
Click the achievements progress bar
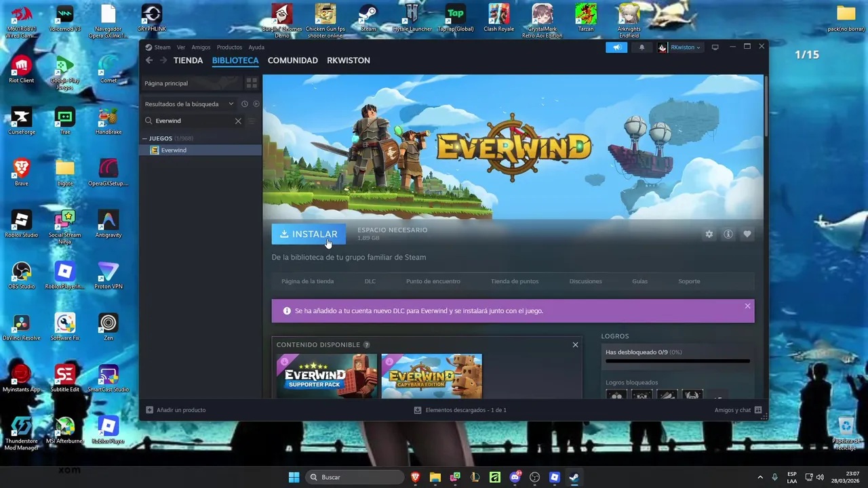(677, 361)
